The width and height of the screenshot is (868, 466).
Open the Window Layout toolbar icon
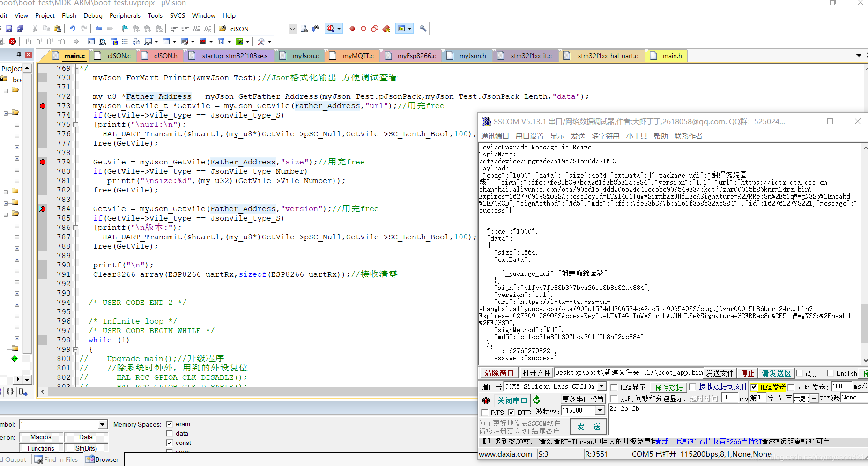tap(401, 29)
